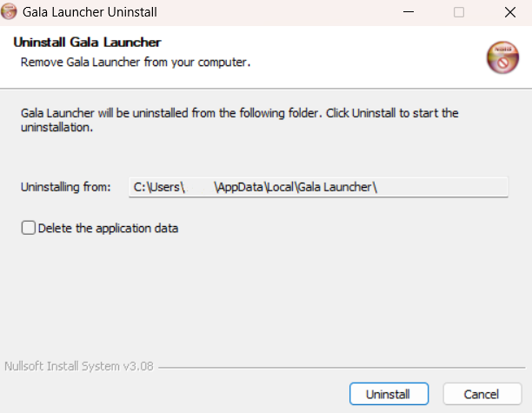Click the NSIS uninstaller logo in header
Image resolution: width=532 pixels, height=413 pixels.
coord(502,57)
